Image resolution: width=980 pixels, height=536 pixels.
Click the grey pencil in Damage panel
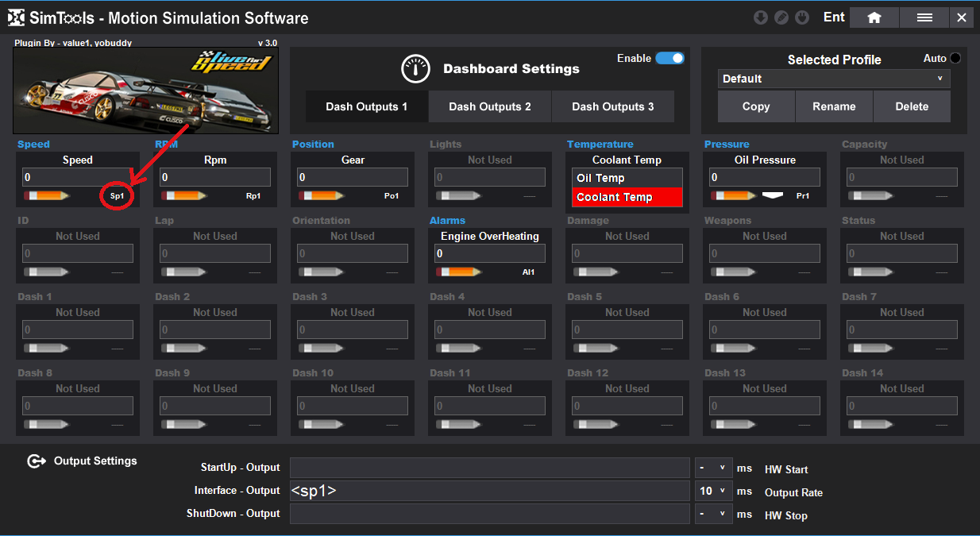click(x=596, y=272)
